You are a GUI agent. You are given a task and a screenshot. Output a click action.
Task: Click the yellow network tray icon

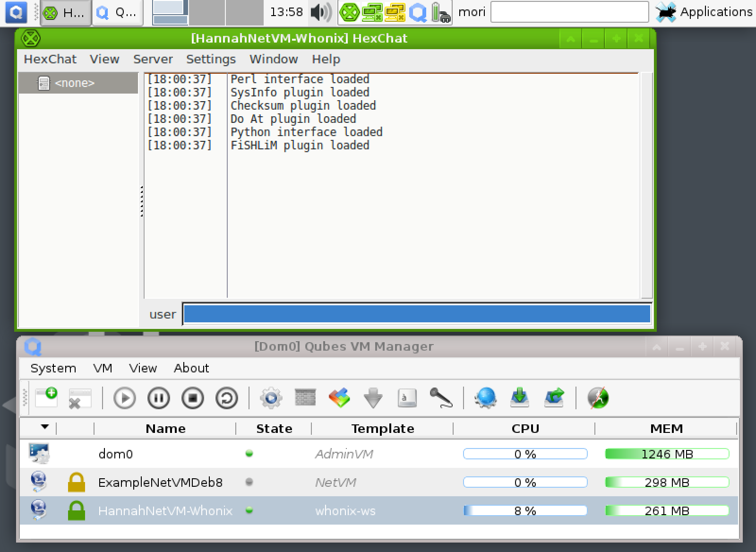395,13
